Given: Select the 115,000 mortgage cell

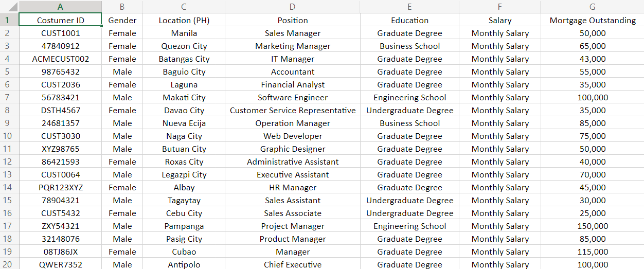Looking at the screenshot, I should (x=593, y=252).
